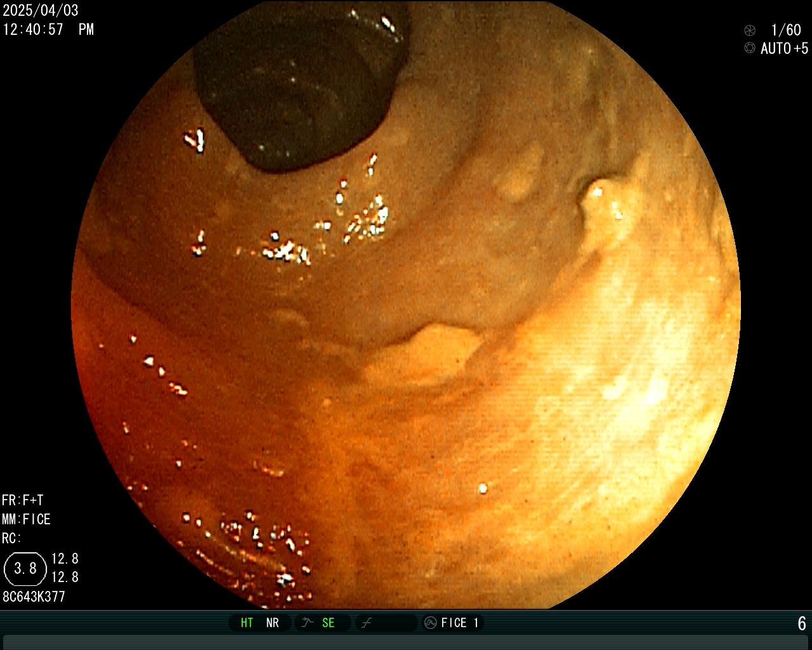Select the FICE spectrum icon
The image size is (812, 650).
tap(430, 623)
